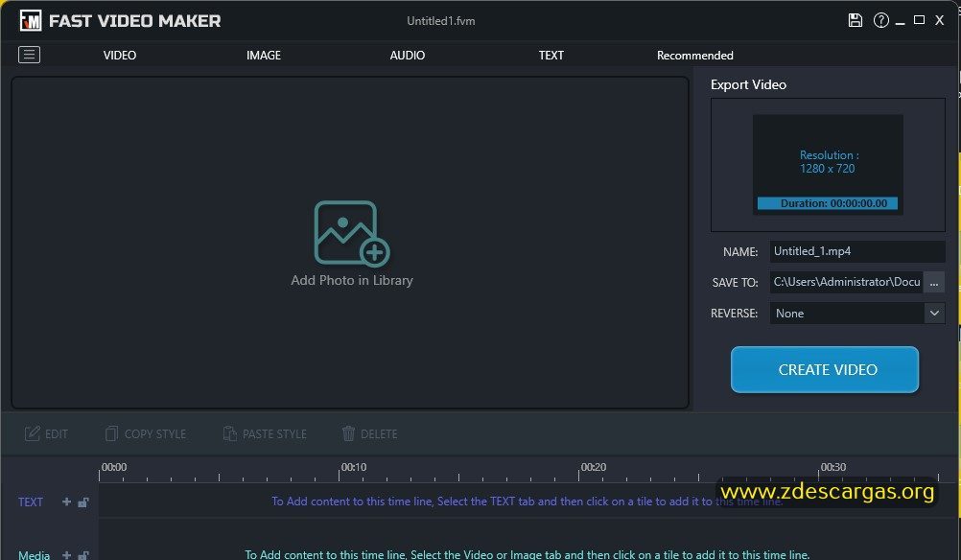
Task: Click the CREATE VIDEO button
Action: 825,369
